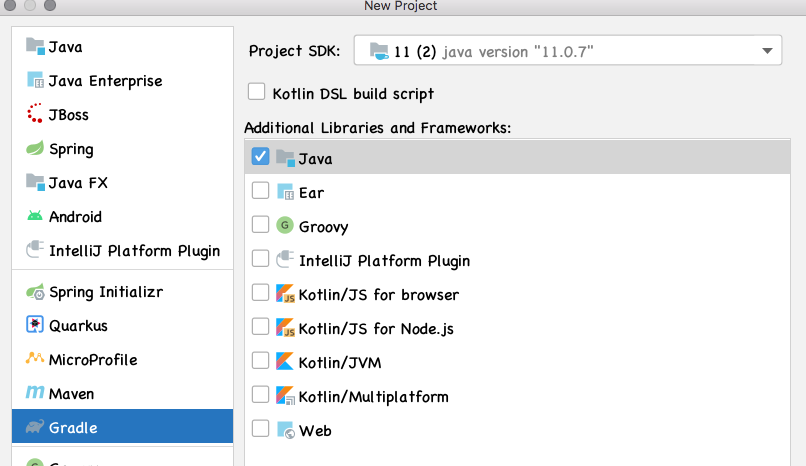This screenshot has width=806, height=466.
Task: Click the Gradle elephant icon
Action: tap(35, 426)
